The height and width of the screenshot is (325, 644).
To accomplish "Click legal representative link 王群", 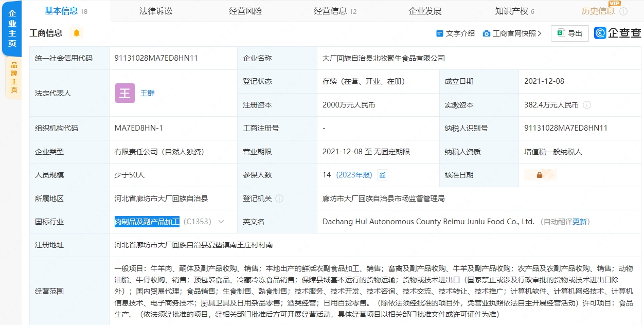I will tap(148, 93).
